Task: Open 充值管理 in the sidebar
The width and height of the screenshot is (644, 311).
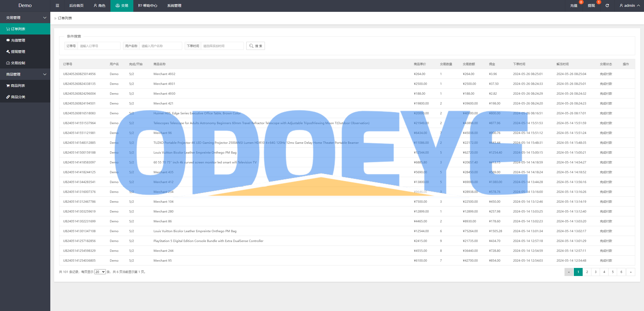Action: coord(25,40)
